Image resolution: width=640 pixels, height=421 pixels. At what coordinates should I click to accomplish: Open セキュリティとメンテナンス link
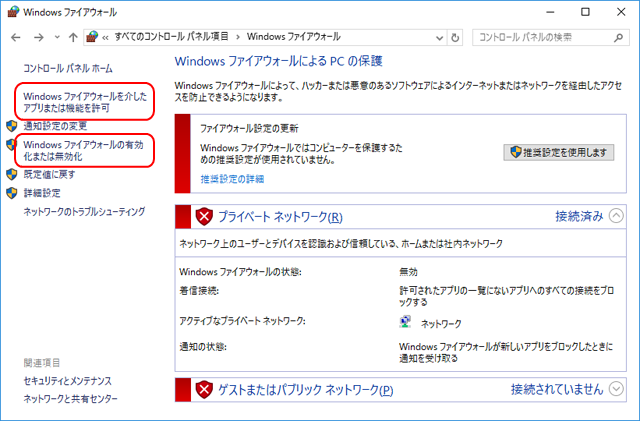click(x=67, y=381)
